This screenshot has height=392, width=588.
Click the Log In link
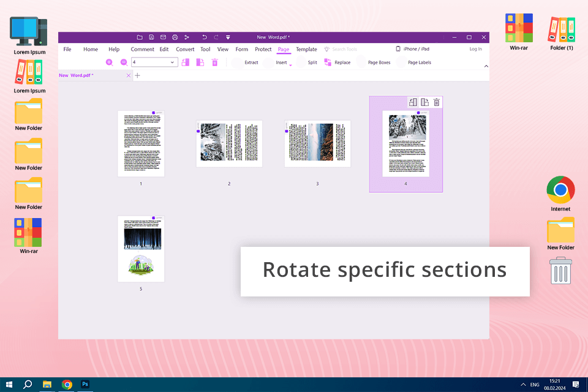pyautogui.click(x=475, y=49)
